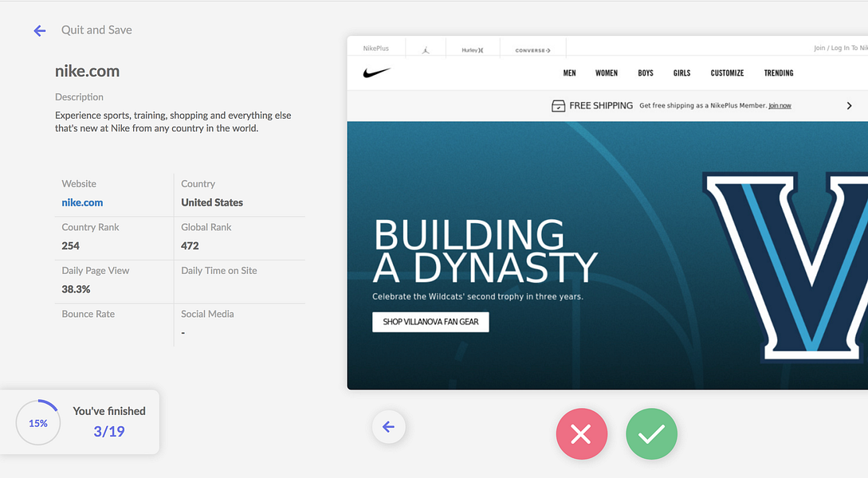Image resolution: width=868 pixels, height=478 pixels.
Task: Click the BUILDING A DYNASTY headline
Action: [x=485, y=251]
